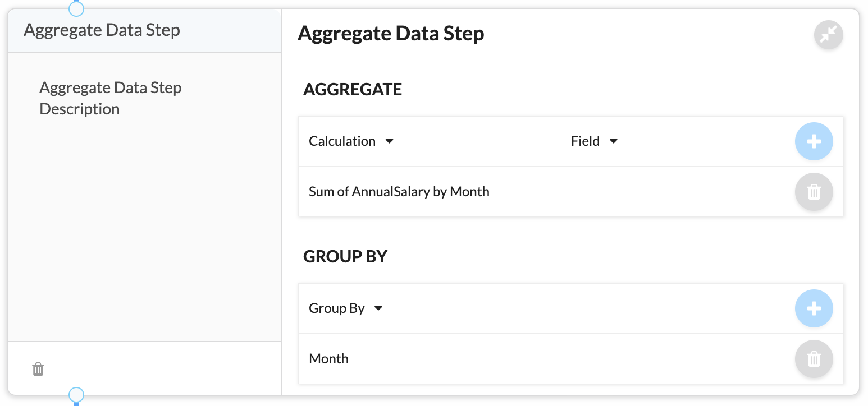Select the Month row under Group By

(x=571, y=359)
